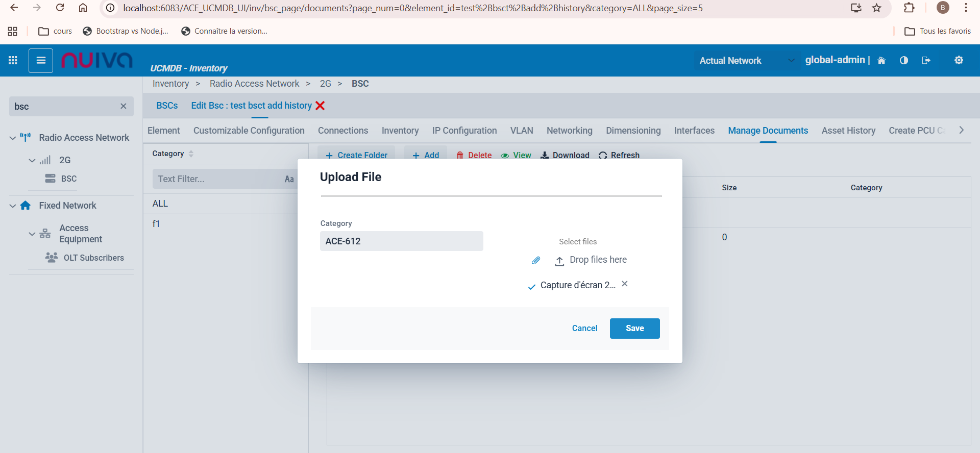Cancel the Upload File dialog
Screen dimensions: 980x453
click(x=584, y=329)
